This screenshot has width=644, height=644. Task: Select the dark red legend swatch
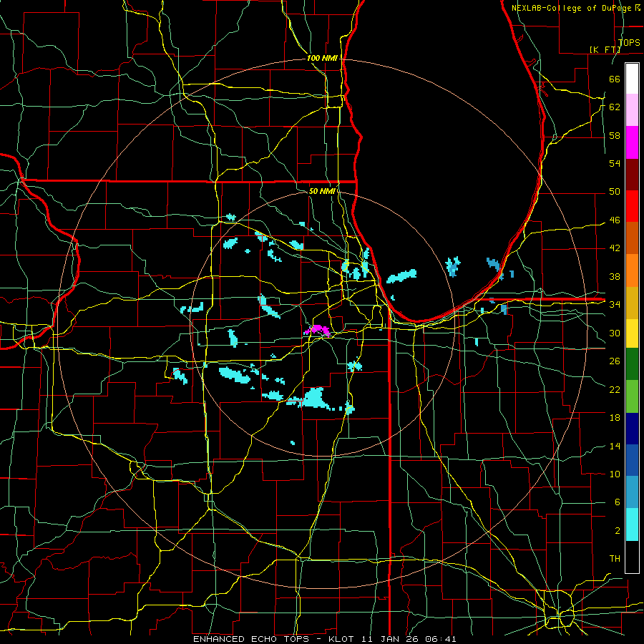click(x=632, y=174)
